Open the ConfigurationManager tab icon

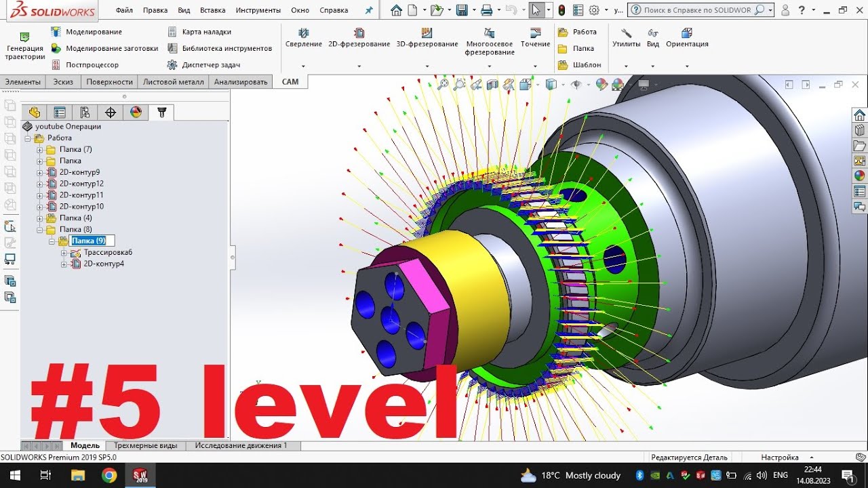pyautogui.click(x=85, y=113)
